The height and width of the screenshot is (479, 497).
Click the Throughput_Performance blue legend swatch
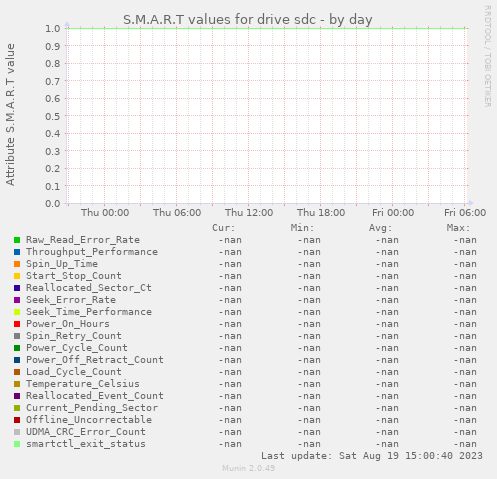17,252
